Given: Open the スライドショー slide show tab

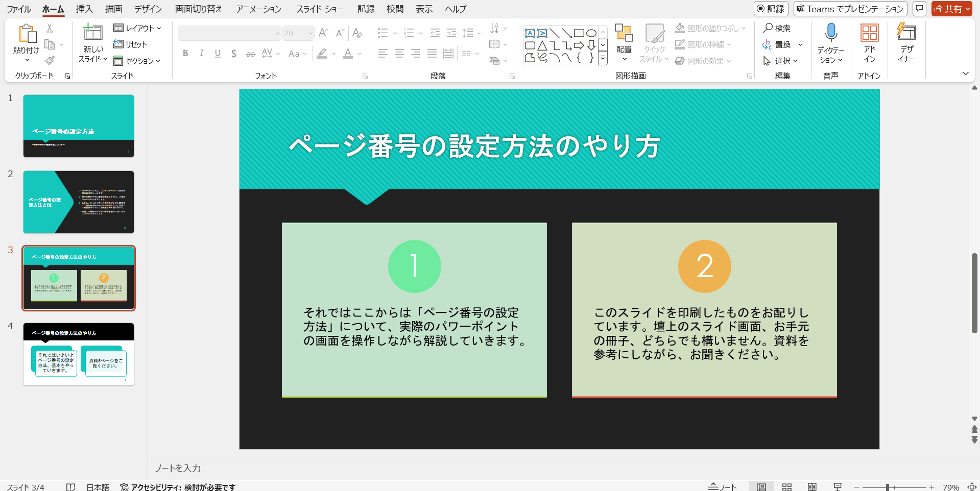Looking at the screenshot, I should point(320,9).
